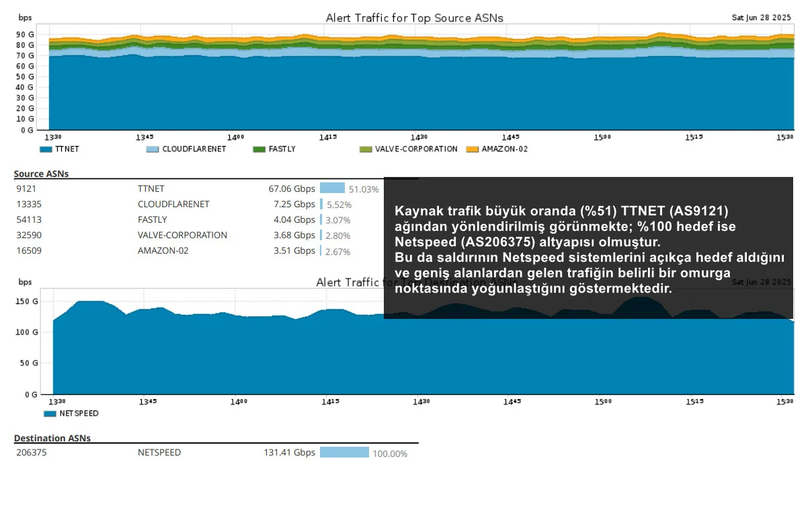Click the Source ASNs table header
The width and height of the screenshot is (812, 510).
41,174
